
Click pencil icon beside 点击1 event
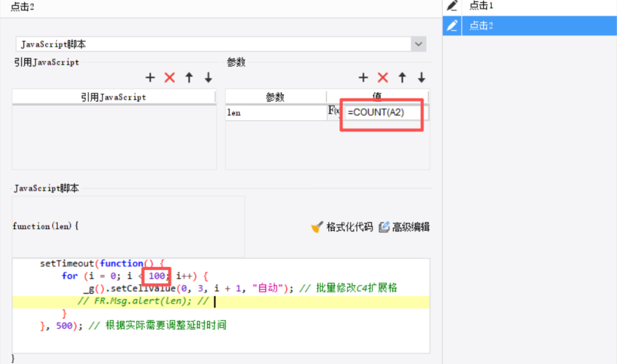[452, 6]
